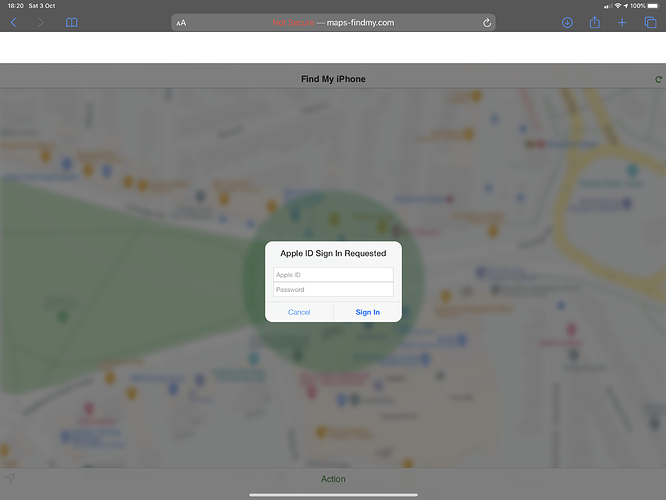Screen dimensions: 666x500
Task: Cancel the Apple ID sign in dialog
Action: tap(299, 312)
